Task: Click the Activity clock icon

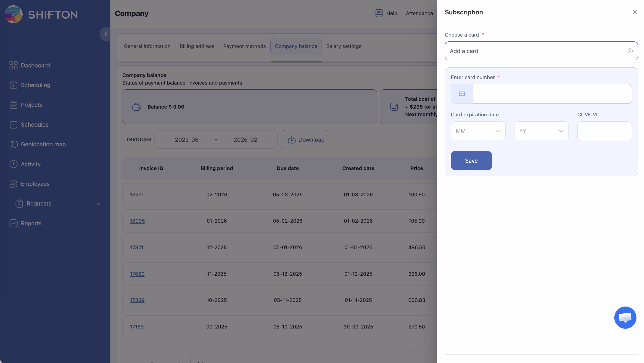Action: [13, 164]
